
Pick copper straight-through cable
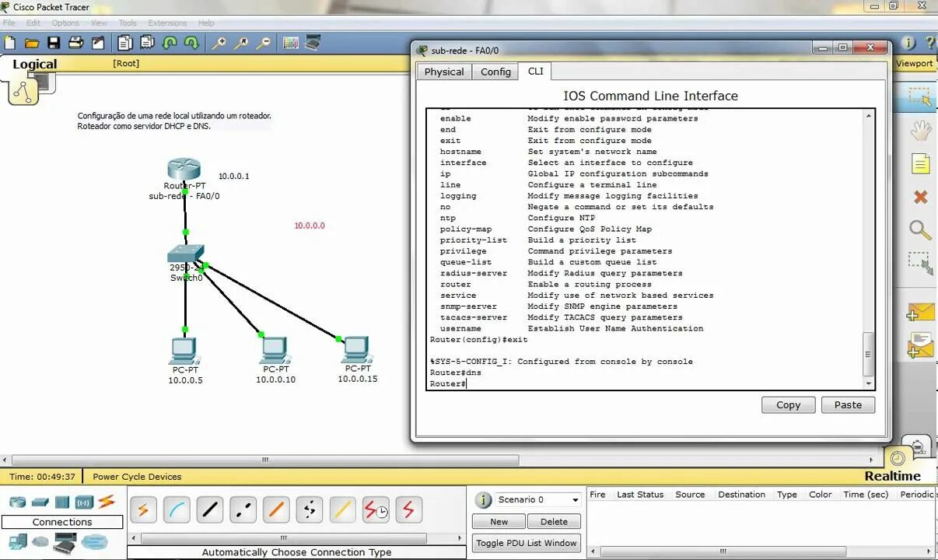(x=210, y=510)
